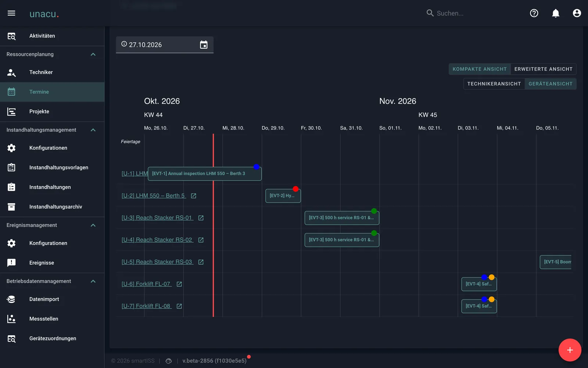588x368 pixels.
Task: Open the user account icon
Action: (x=577, y=13)
